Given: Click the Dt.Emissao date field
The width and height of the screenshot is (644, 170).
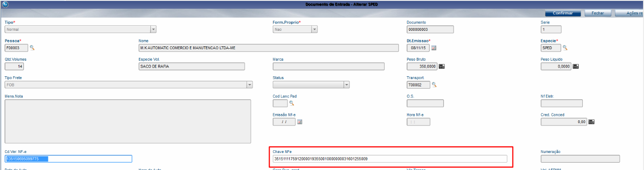Looking at the screenshot, I should coord(418,48).
